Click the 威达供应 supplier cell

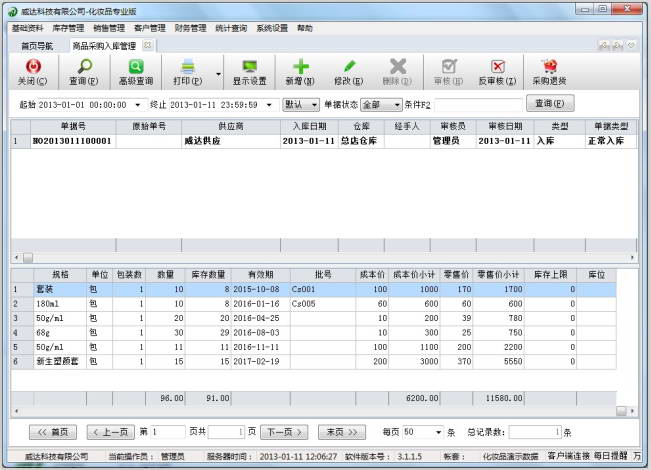(231, 141)
